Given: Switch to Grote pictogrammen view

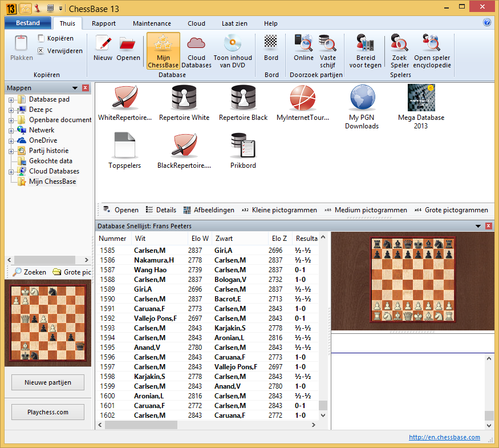Looking at the screenshot, I should [451, 210].
